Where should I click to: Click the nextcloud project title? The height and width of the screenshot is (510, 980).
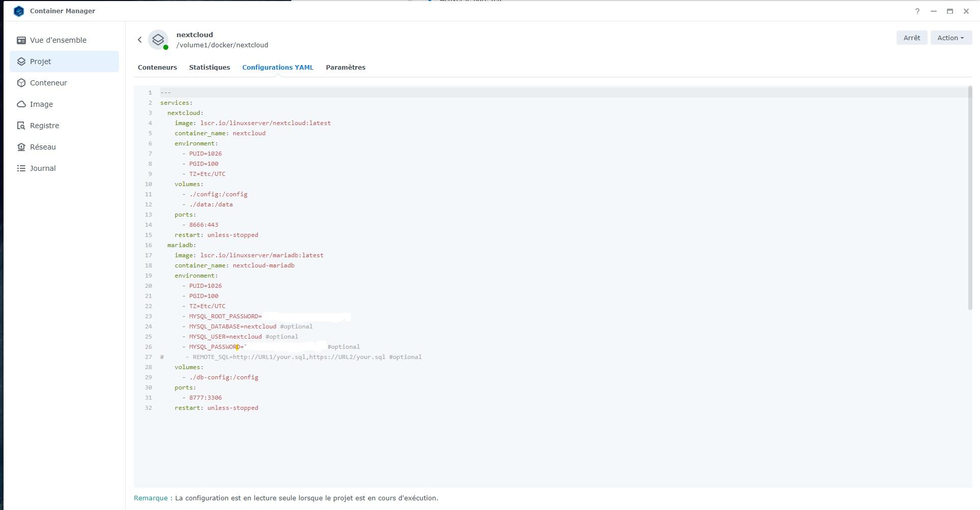click(195, 35)
